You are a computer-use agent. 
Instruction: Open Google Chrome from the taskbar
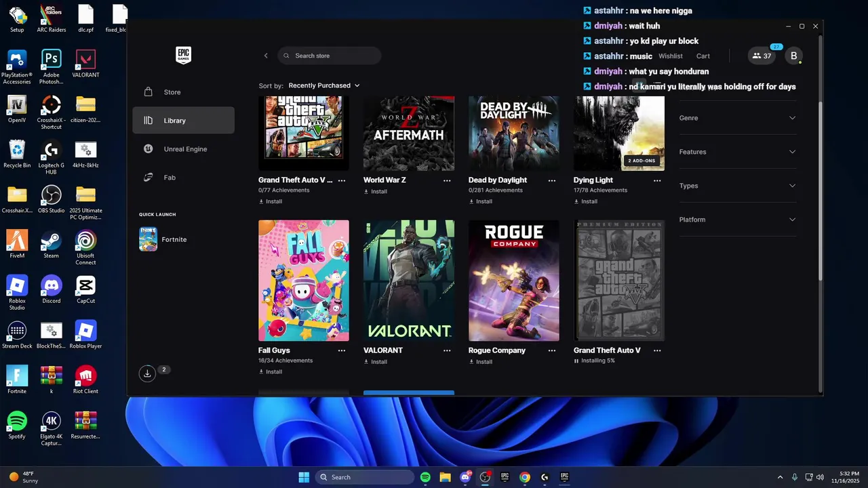[x=524, y=477]
